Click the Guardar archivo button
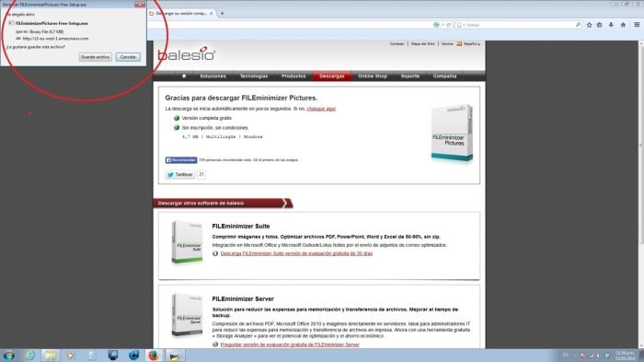This screenshot has height=362, width=644. point(96,57)
